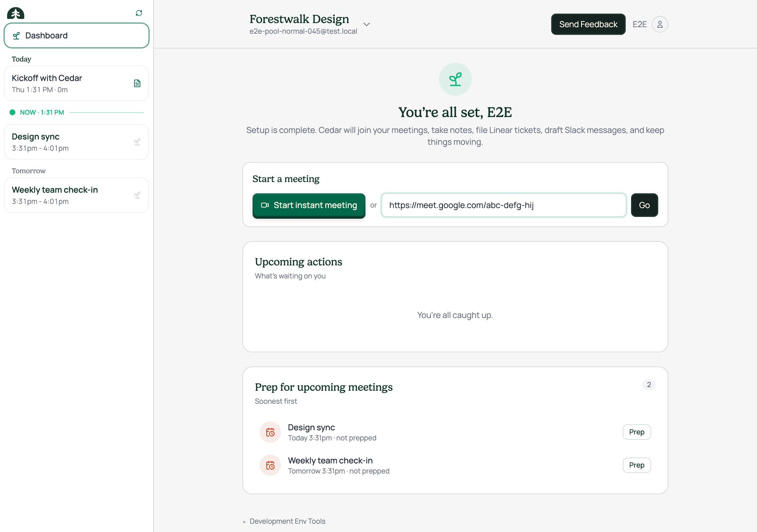This screenshot has height=532, width=757.
Task: Click the Cedar tree logo icon
Action: click(15, 13)
